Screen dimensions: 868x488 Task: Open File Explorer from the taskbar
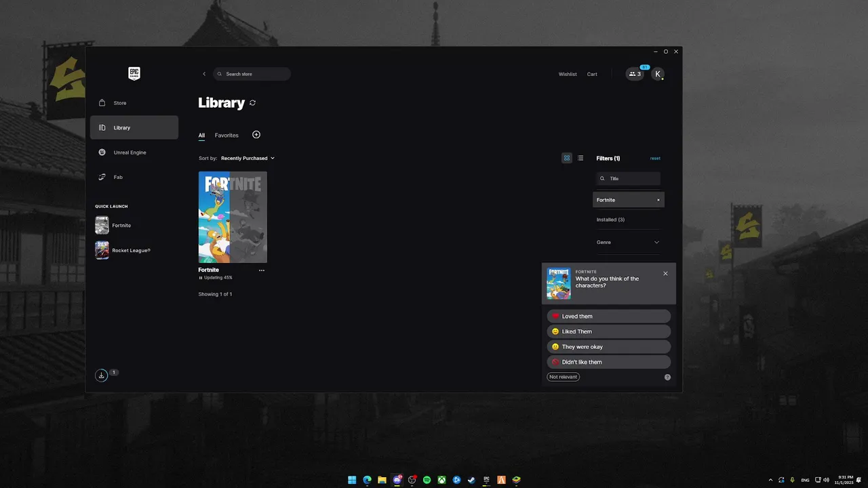point(382,480)
